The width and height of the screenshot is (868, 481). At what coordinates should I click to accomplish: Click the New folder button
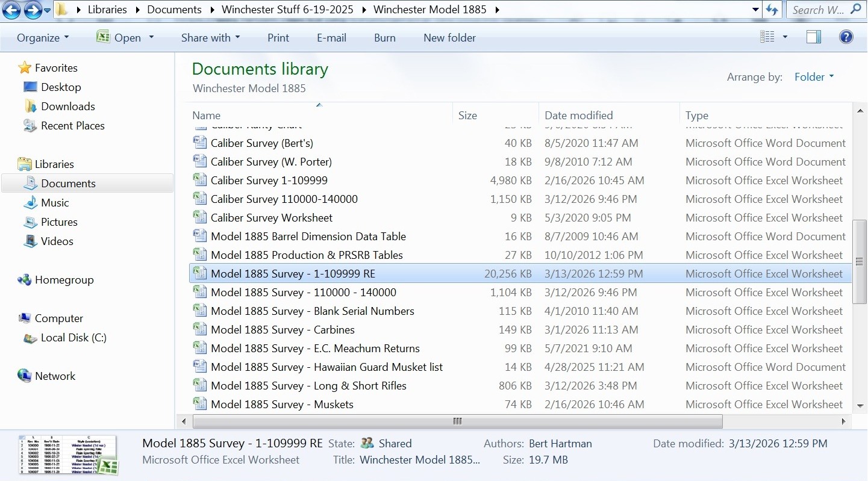[x=449, y=38]
